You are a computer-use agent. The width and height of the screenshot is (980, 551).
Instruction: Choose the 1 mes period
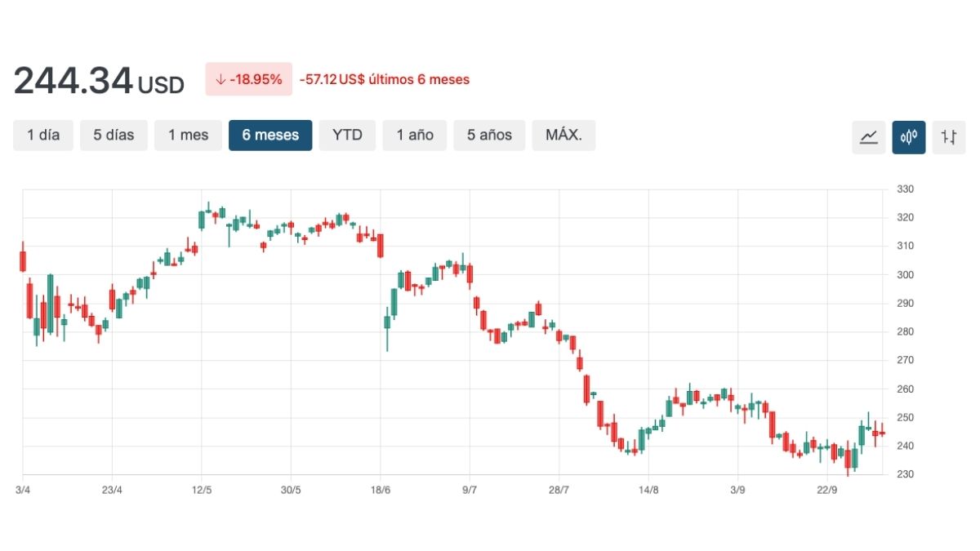click(x=189, y=136)
